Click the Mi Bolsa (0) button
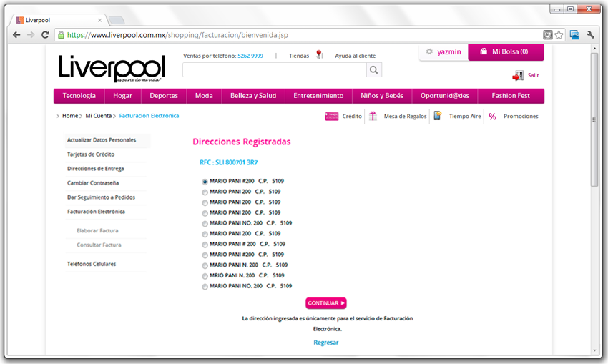This screenshot has height=364, width=608. pyautogui.click(x=506, y=52)
